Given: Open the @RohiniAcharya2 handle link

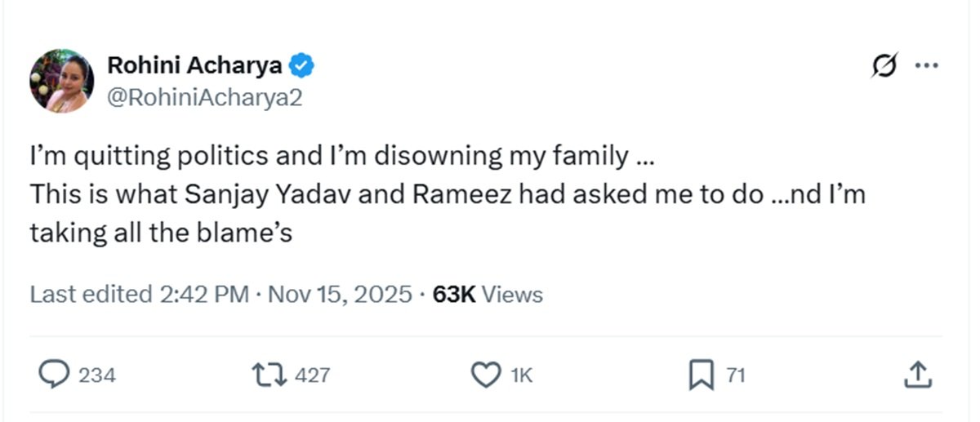Looking at the screenshot, I should pos(205,98).
